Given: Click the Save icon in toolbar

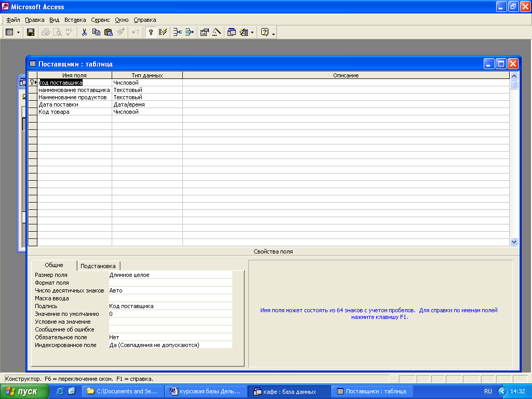Looking at the screenshot, I should pyautogui.click(x=31, y=32).
